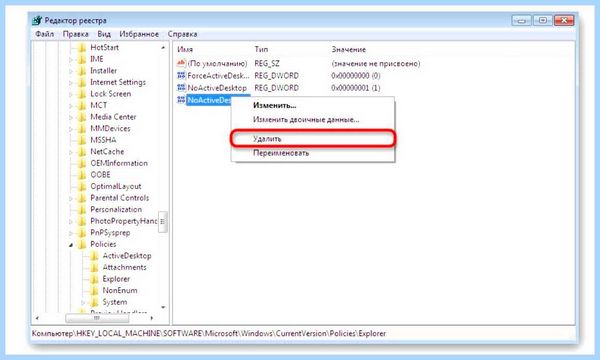
Task: Choose Переименовать in context menu
Action: pyautogui.click(x=312, y=153)
